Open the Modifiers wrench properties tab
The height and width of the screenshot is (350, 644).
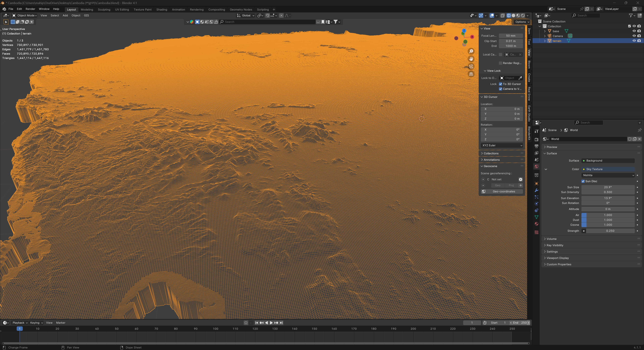coord(536,190)
